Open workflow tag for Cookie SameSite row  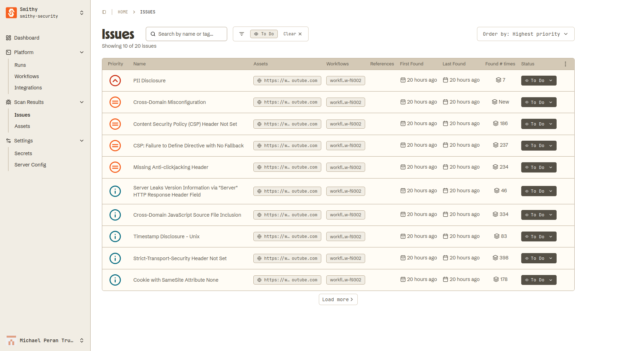point(346,280)
